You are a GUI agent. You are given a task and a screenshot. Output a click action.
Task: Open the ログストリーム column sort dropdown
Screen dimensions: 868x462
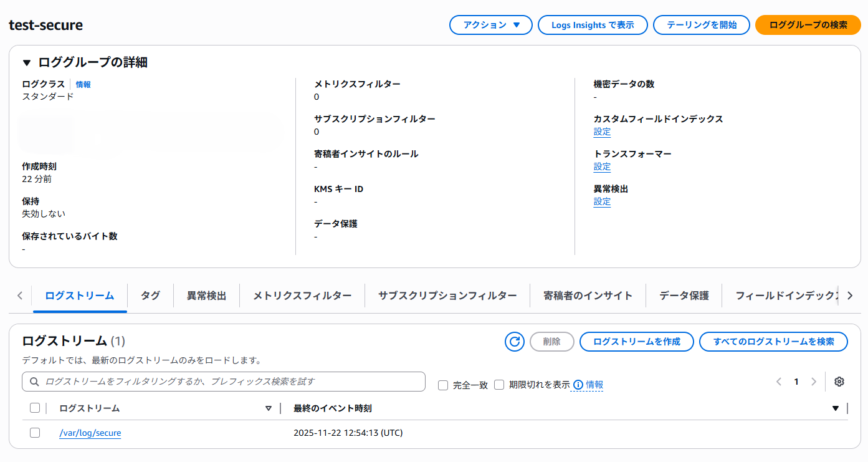[x=269, y=408]
